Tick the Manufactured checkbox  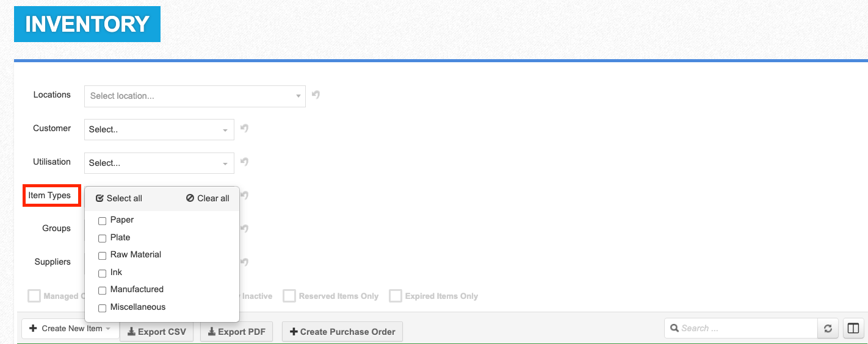point(103,290)
